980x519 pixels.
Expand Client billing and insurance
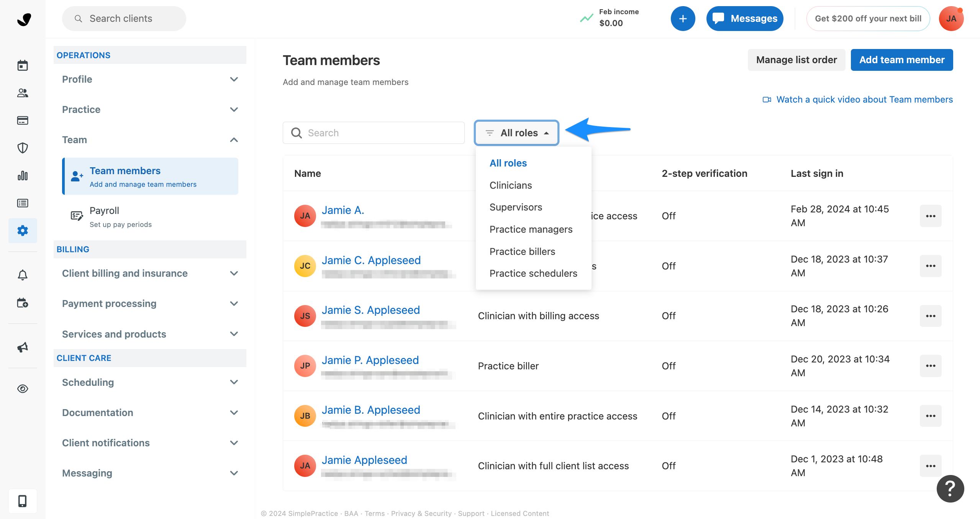(x=150, y=273)
